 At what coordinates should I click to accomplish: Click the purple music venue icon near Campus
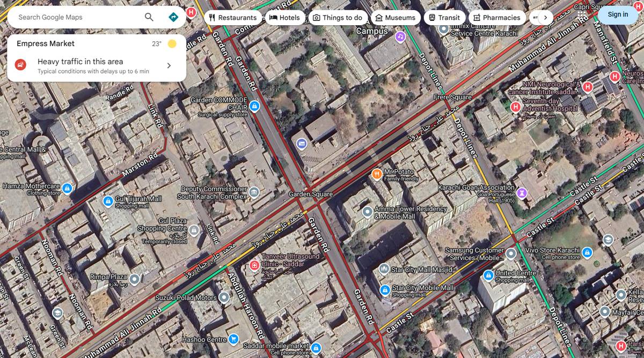tap(400, 37)
